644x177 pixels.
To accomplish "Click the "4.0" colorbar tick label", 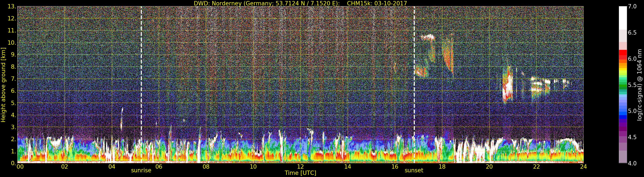I will point(632,163).
